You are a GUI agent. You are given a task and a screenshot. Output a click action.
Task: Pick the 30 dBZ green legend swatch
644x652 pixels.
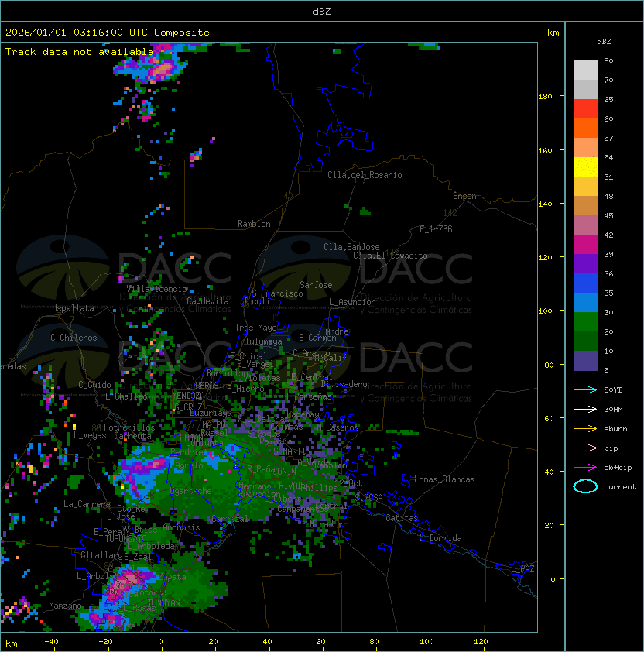click(585, 322)
